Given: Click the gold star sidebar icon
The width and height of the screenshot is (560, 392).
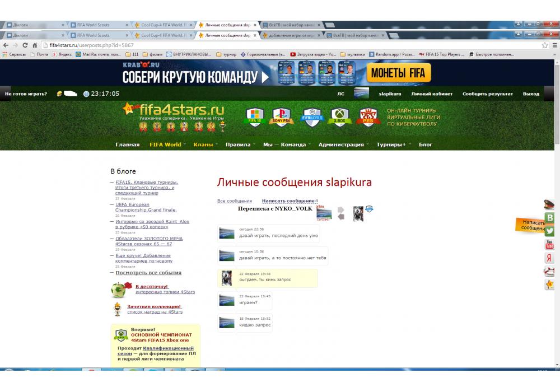Looking at the screenshot, I should click(549, 284).
